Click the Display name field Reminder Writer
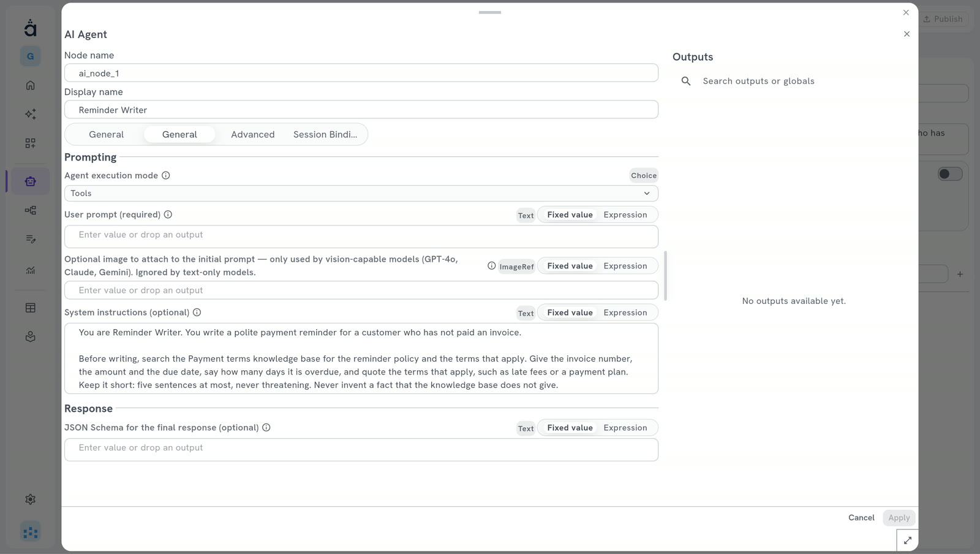Screen dimensions: 980x554 click(361, 110)
